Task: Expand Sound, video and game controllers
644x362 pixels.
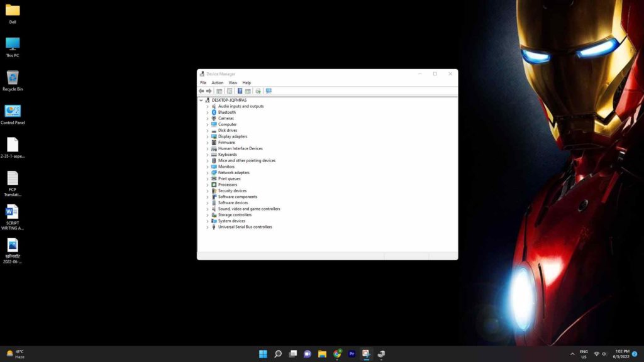Action: coord(207,209)
